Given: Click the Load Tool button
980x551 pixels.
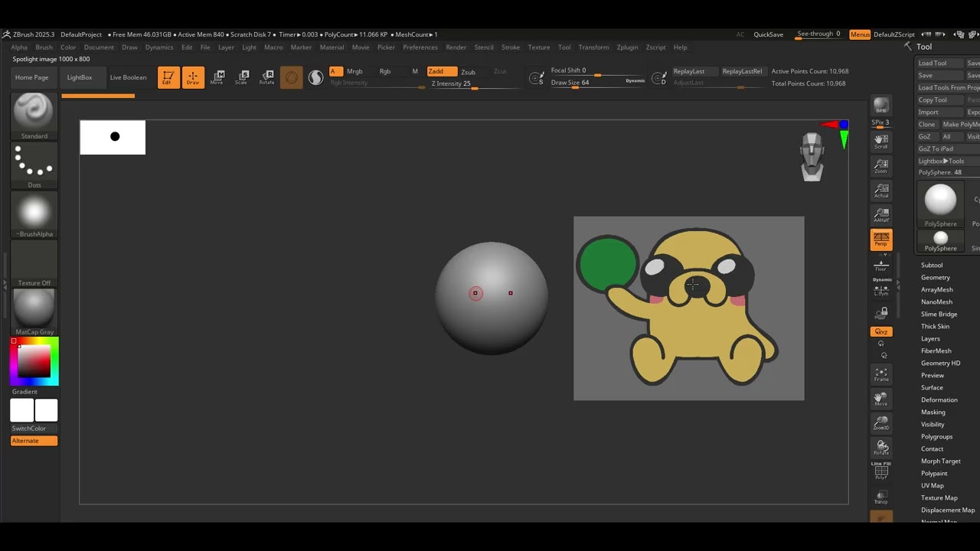Looking at the screenshot, I should point(940,63).
